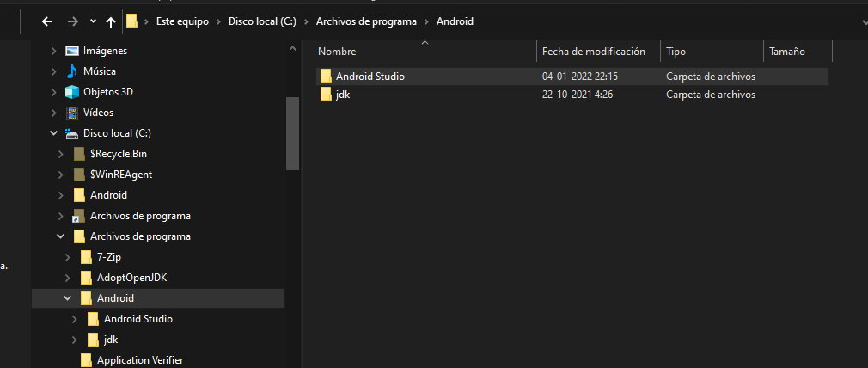Select $Recycle.Bin in the navigation tree

click(119, 154)
